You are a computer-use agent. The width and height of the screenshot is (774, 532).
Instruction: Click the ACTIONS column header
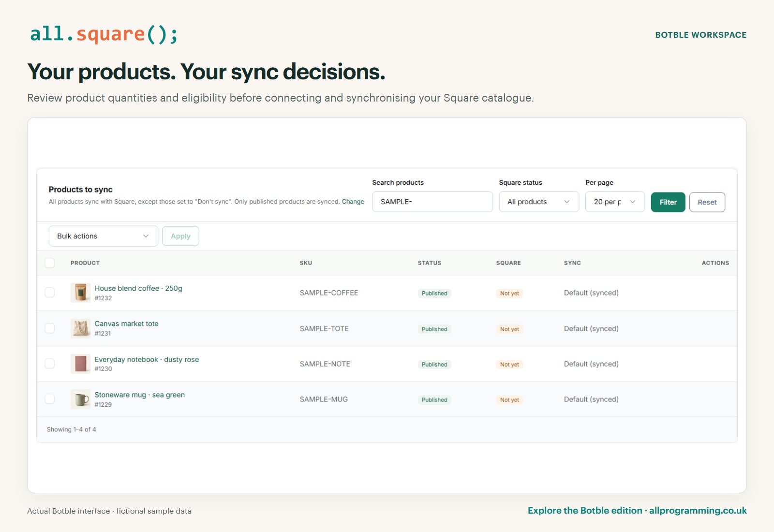click(x=715, y=263)
